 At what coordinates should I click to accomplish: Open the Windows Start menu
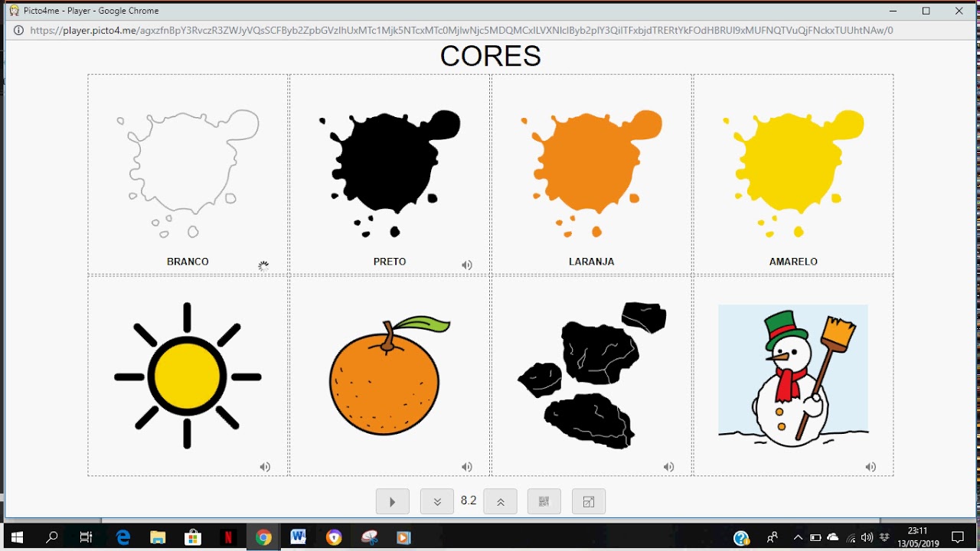pyautogui.click(x=16, y=537)
